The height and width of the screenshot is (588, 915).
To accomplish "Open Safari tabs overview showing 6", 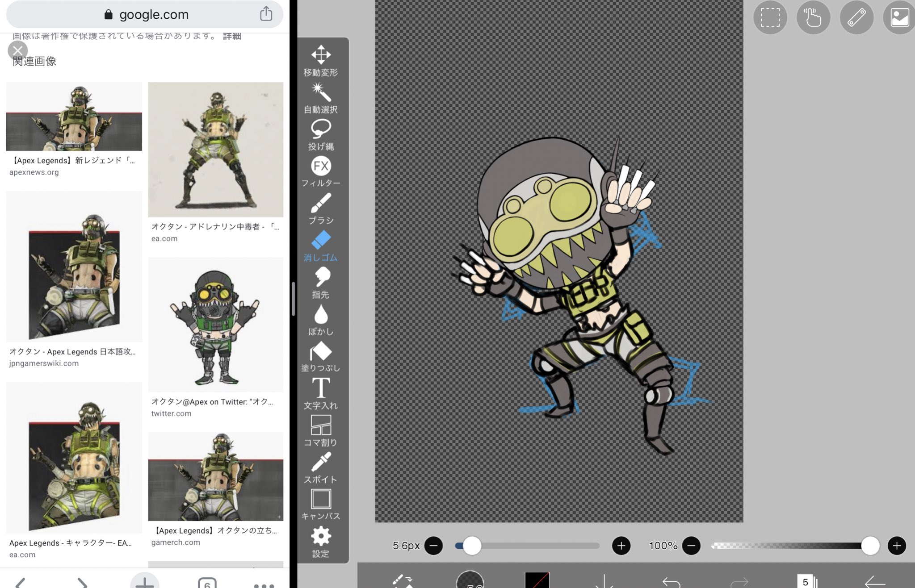I will click(x=207, y=582).
